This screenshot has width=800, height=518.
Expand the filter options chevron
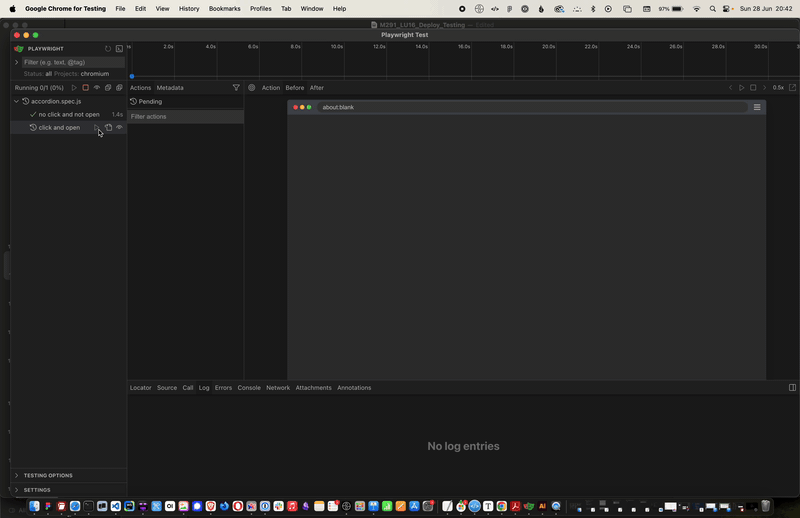[x=16, y=62]
